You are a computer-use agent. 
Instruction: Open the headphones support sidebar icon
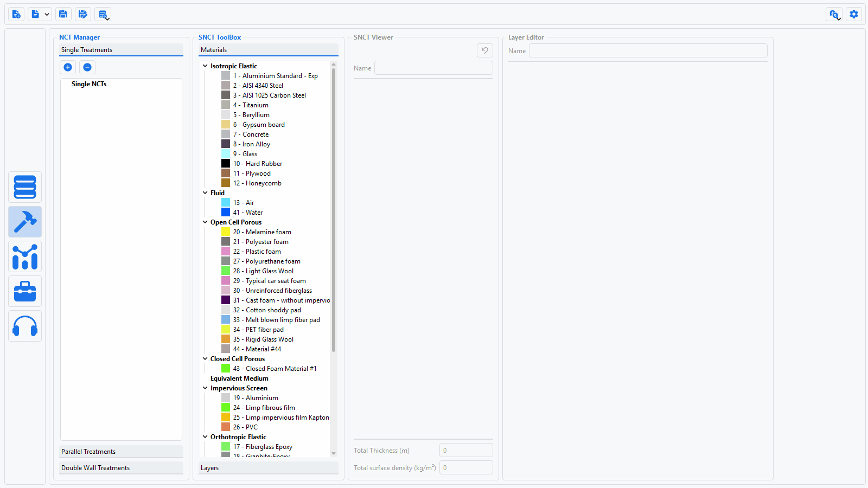pyautogui.click(x=25, y=326)
